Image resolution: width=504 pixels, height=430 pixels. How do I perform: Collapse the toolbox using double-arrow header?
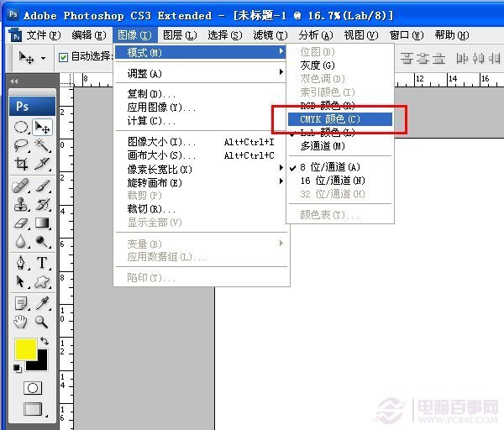point(14,80)
